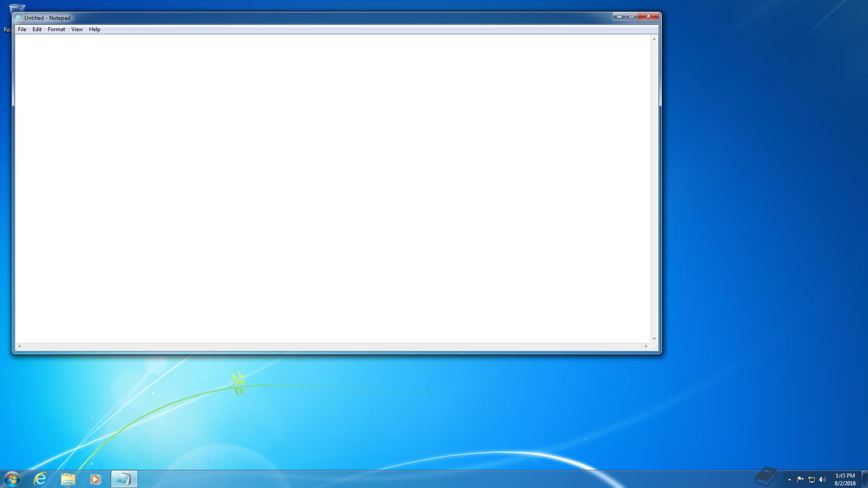
Task: Click horizontal scrollbar right arrow
Action: pyautogui.click(x=646, y=346)
